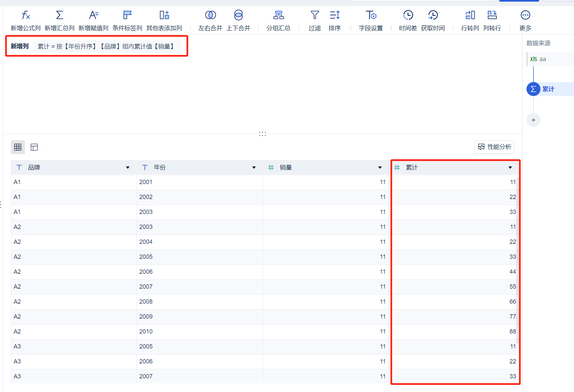The width and height of the screenshot is (574, 392).
Task: Select the aa xls data source
Action: tap(550, 59)
